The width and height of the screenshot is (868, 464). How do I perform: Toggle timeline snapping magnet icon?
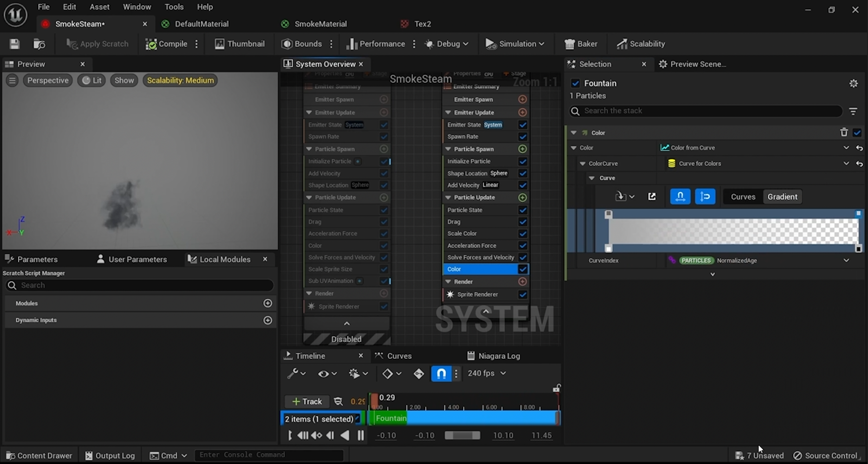tap(441, 373)
